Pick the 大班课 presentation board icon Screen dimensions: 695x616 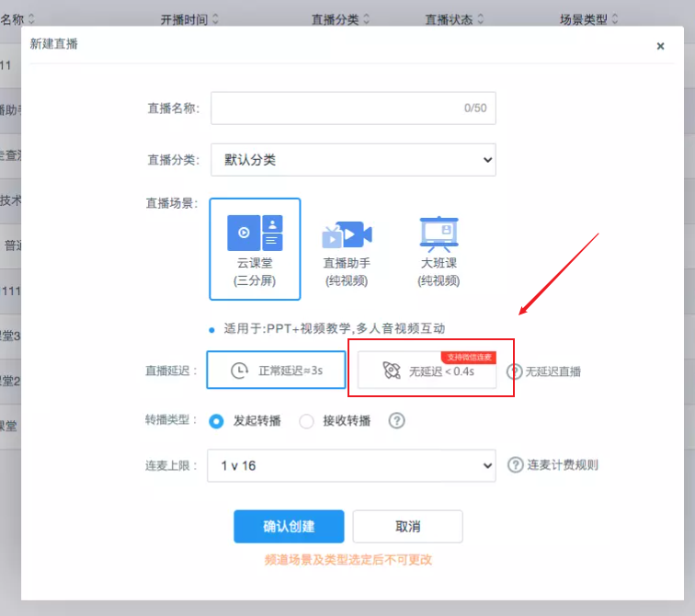click(439, 234)
